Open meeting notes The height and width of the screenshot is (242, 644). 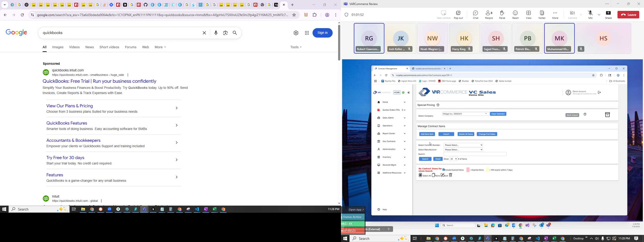[x=542, y=15]
